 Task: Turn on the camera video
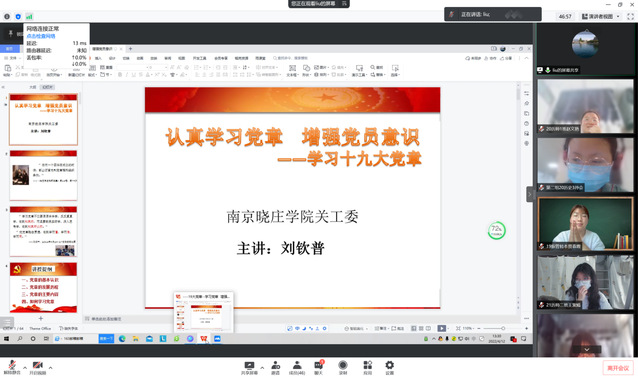click(x=37, y=367)
